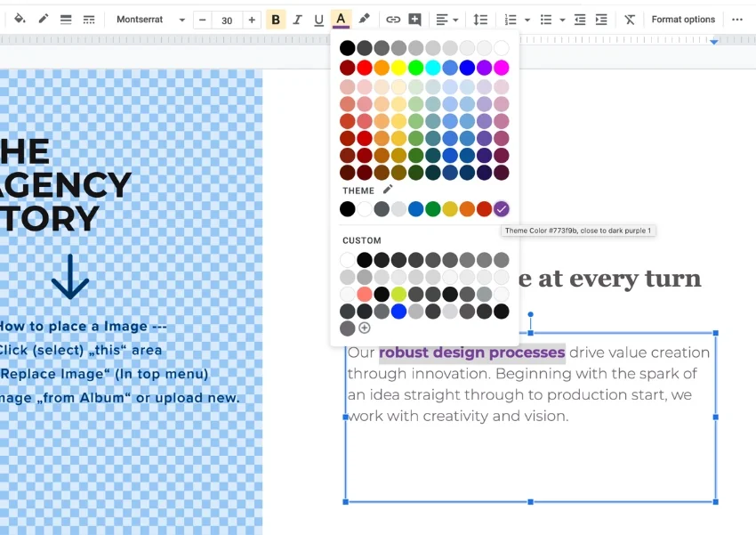Apply italic formatting

pos(297,19)
